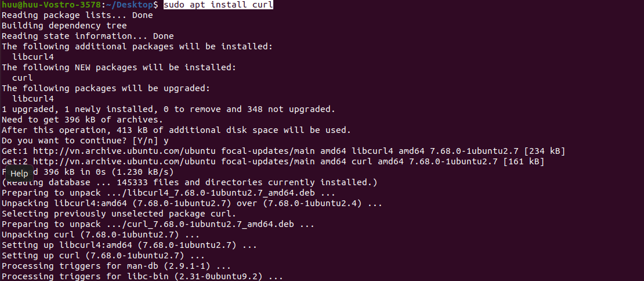Click the highlighted "sudo apt install curl" command
This screenshot has height=281, width=644.
(x=218, y=5)
